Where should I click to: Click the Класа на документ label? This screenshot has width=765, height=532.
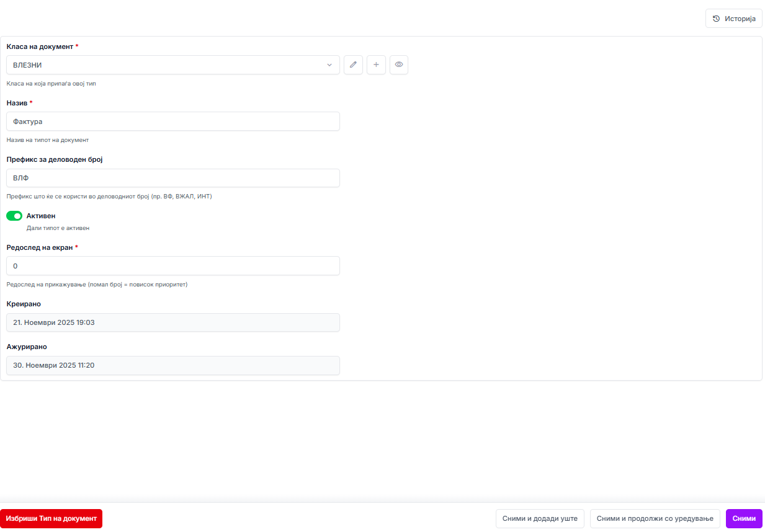40,47
